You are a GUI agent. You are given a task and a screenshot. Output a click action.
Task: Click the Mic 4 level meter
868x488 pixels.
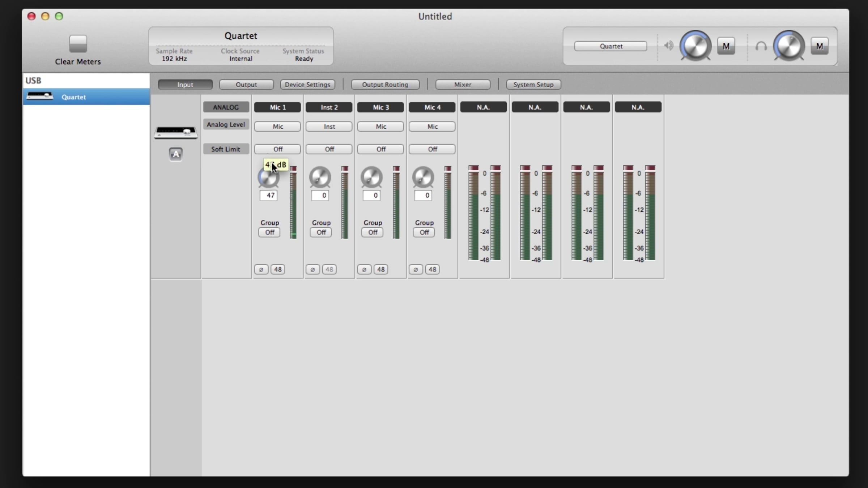448,202
